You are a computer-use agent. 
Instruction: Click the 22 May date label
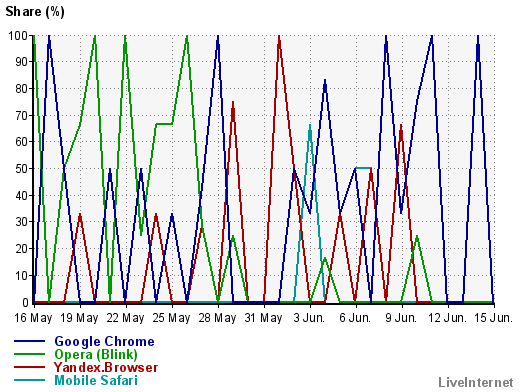tap(125, 318)
